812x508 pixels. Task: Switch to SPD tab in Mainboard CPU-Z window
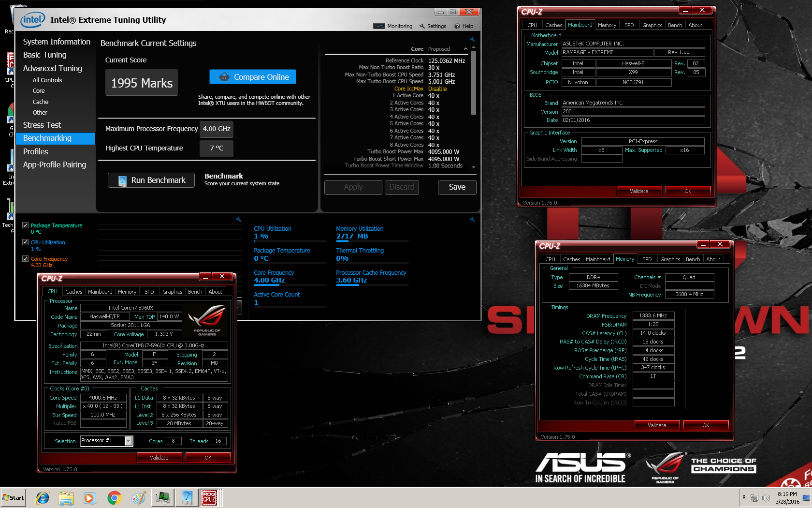click(629, 25)
